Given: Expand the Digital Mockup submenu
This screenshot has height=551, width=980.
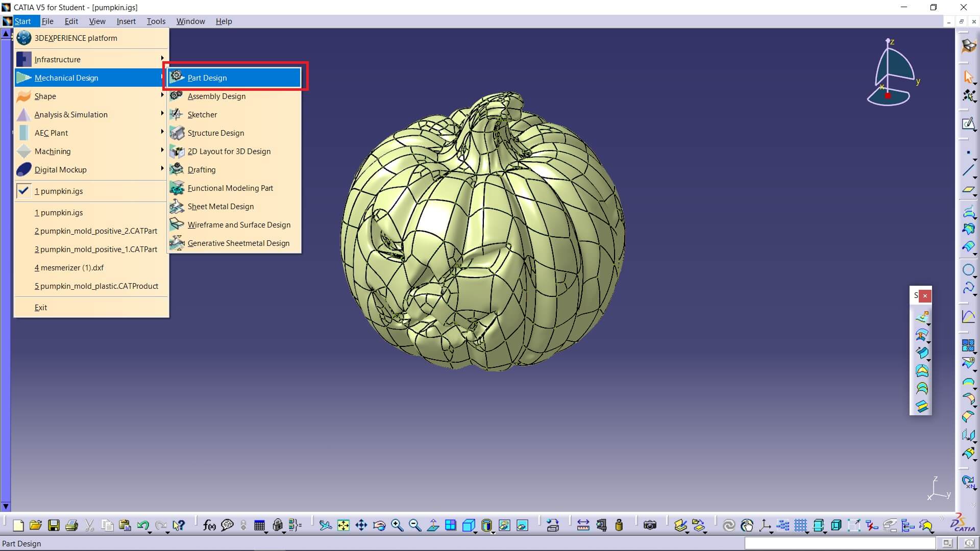Looking at the screenshot, I should point(91,169).
